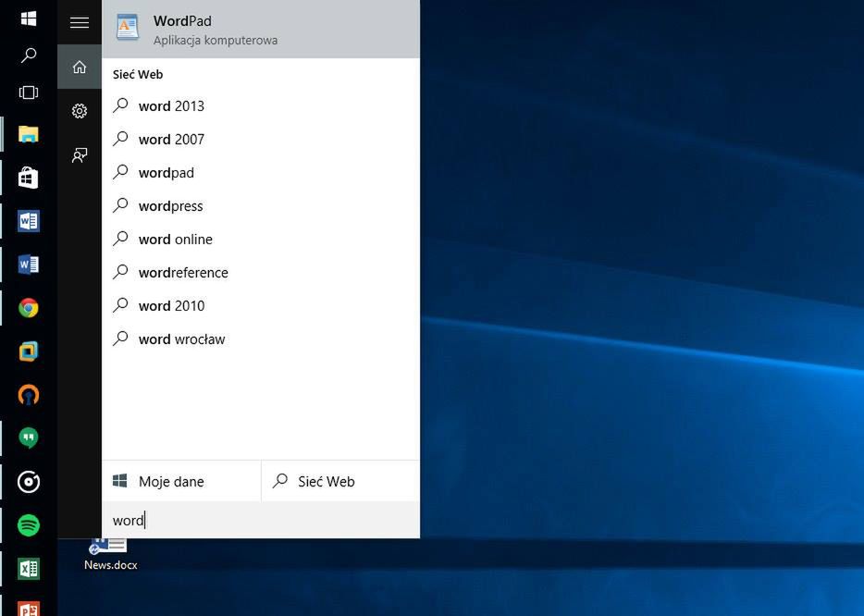Open the Windows Store taskbar icon
This screenshot has width=864, height=616.
coord(29,178)
